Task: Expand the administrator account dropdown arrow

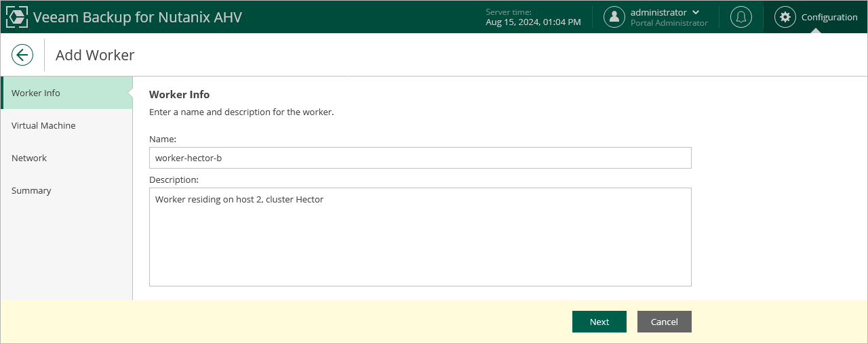Action: tap(696, 12)
